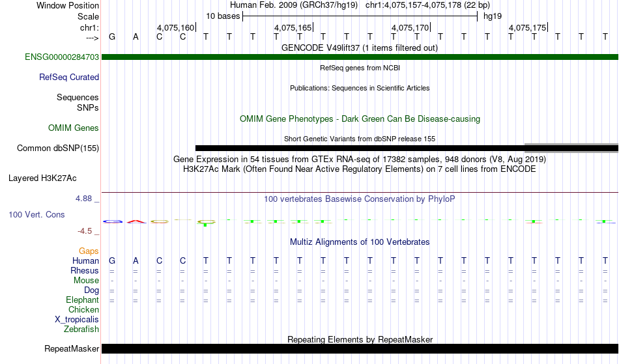Image resolution: width=619 pixels, height=364 pixels.
Task: Click the 4.88 conservation maximum value
Action: (x=83, y=199)
